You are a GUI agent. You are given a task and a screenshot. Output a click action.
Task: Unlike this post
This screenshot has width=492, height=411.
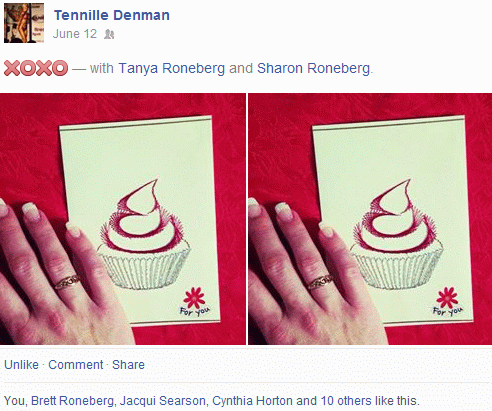pos(21,365)
